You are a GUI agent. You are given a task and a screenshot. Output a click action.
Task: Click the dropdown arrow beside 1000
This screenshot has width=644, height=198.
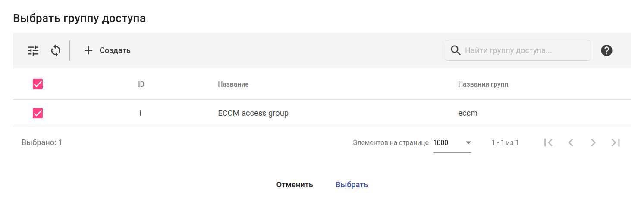pyautogui.click(x=468, y=142)
